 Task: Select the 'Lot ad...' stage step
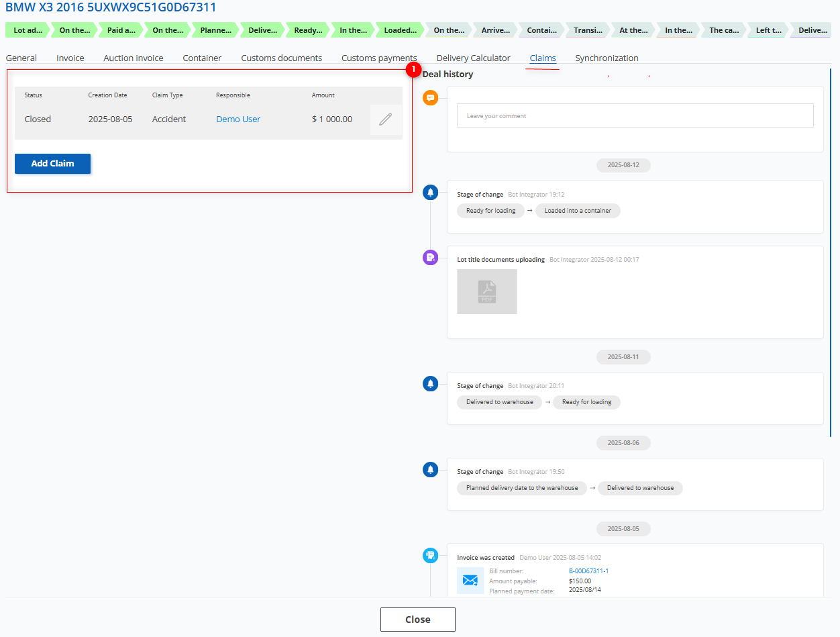(x=28, y=30)
